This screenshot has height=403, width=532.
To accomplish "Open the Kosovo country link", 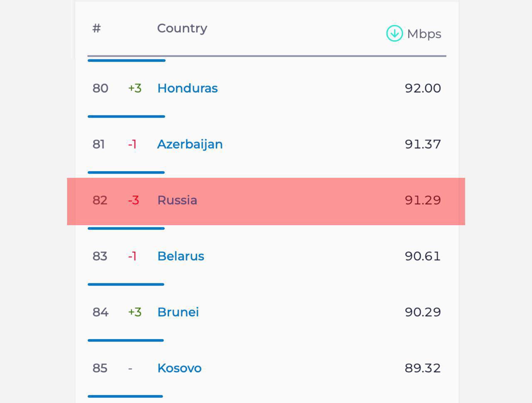I will [x=180, y=368].
